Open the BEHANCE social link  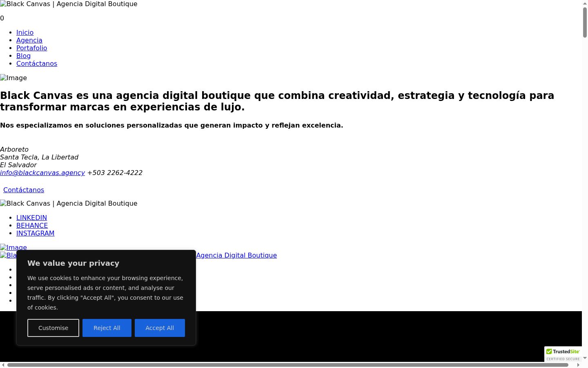[x=32, y=225]
